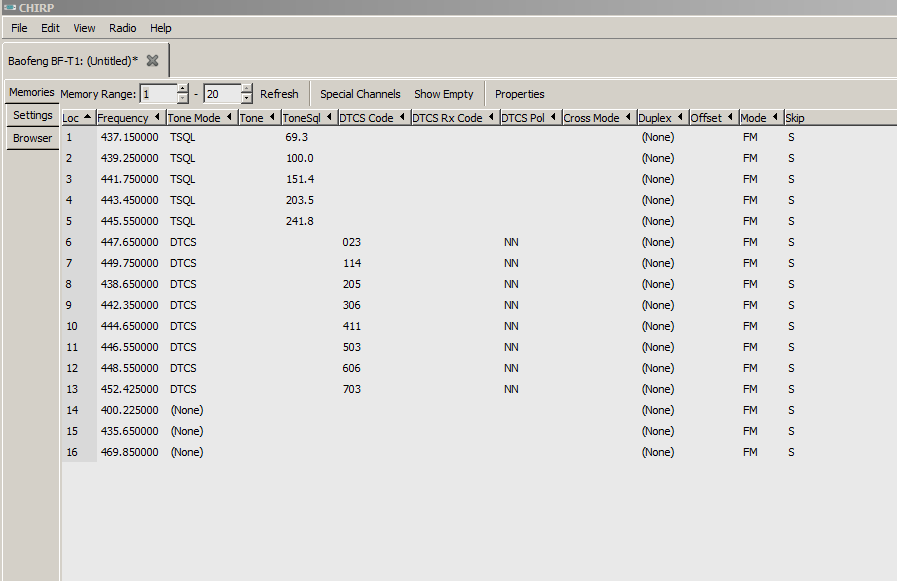Toggle the Show Empty button
This screenshot has height=581, width=897.
(444, 94)
